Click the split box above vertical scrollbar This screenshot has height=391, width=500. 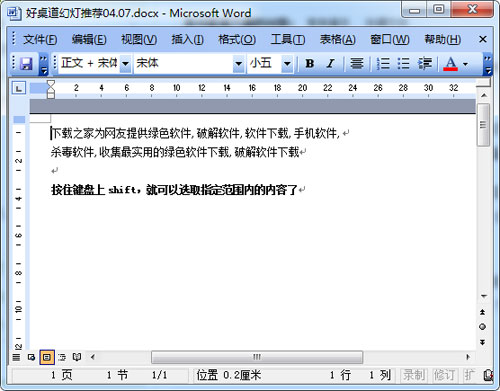coord(484,82)
